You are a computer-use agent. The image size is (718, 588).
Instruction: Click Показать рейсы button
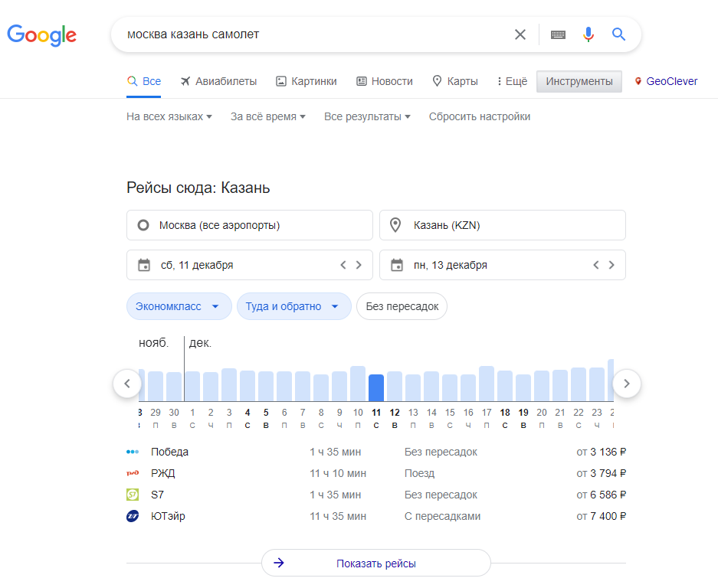point(376,563)
